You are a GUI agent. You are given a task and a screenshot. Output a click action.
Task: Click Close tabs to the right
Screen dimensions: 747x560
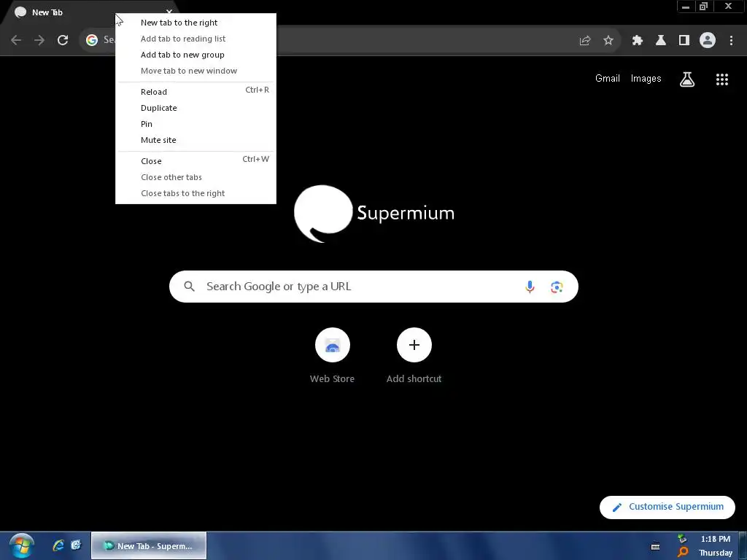[x=196, y=193]
